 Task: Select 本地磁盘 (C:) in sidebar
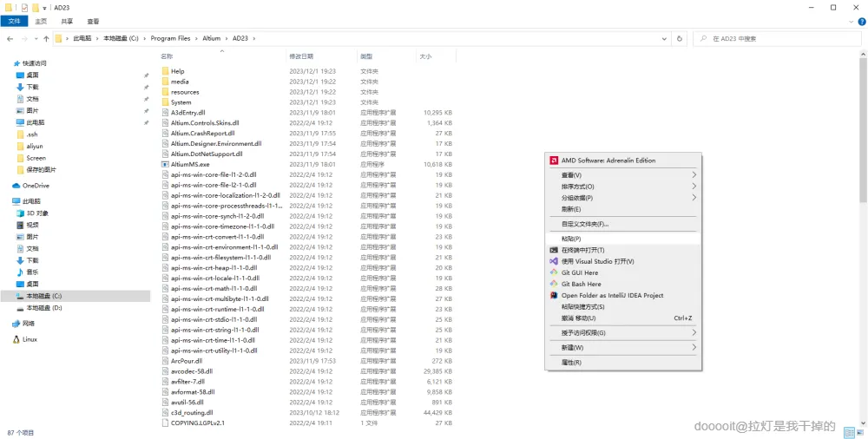click(x=75, y=296)
